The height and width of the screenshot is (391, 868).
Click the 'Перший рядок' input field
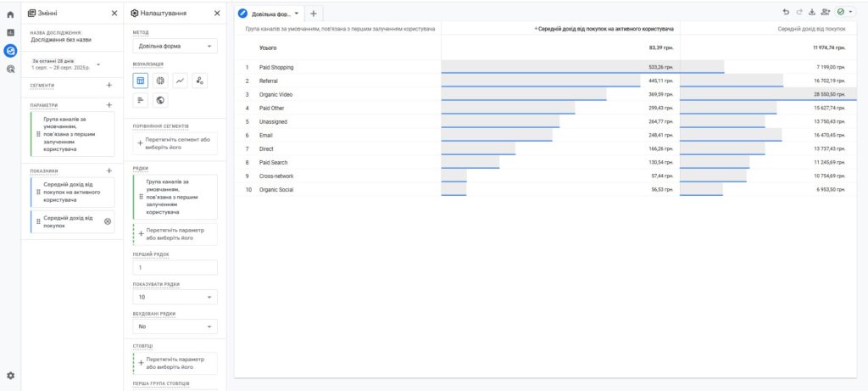(x=175, y=268)
